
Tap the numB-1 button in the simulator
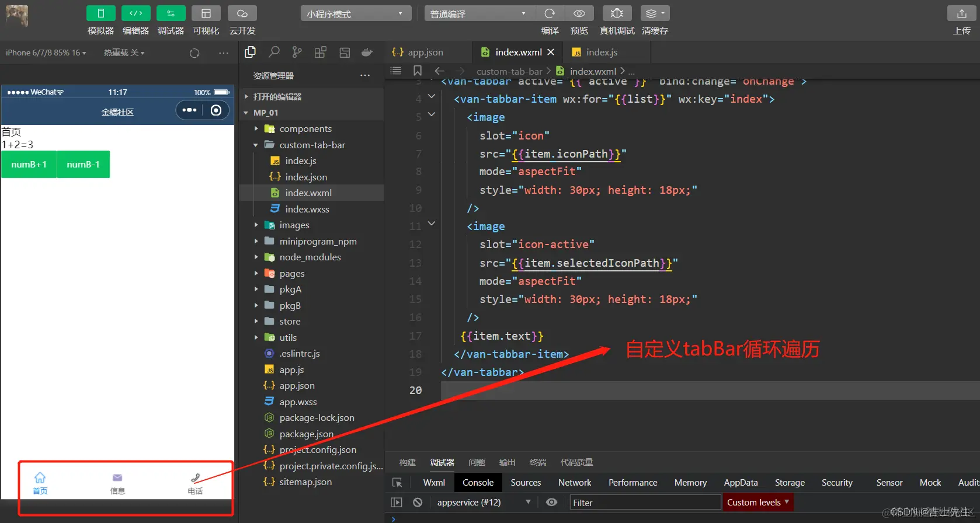pos(84,165)
